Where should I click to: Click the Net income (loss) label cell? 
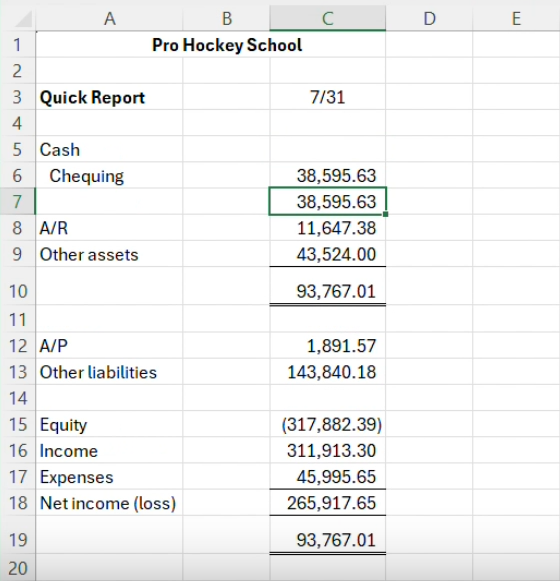tap(109, 503)
